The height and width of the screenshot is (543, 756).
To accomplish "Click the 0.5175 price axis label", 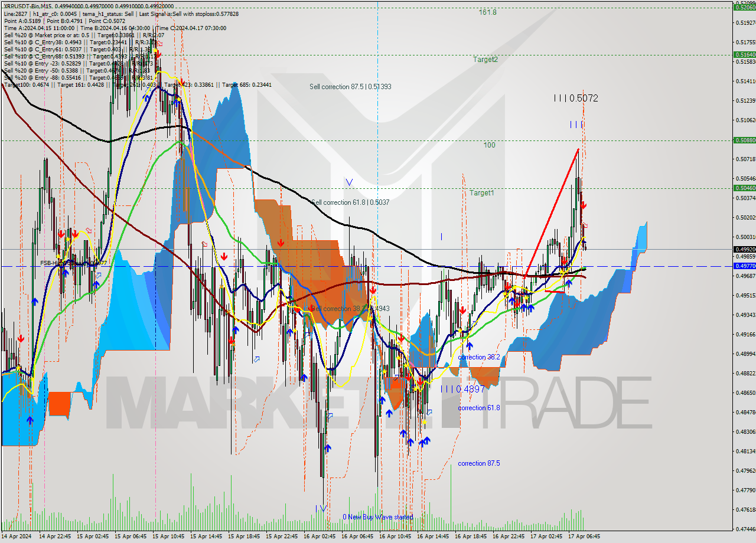I will pyautogui.click(x=745, y=42).
